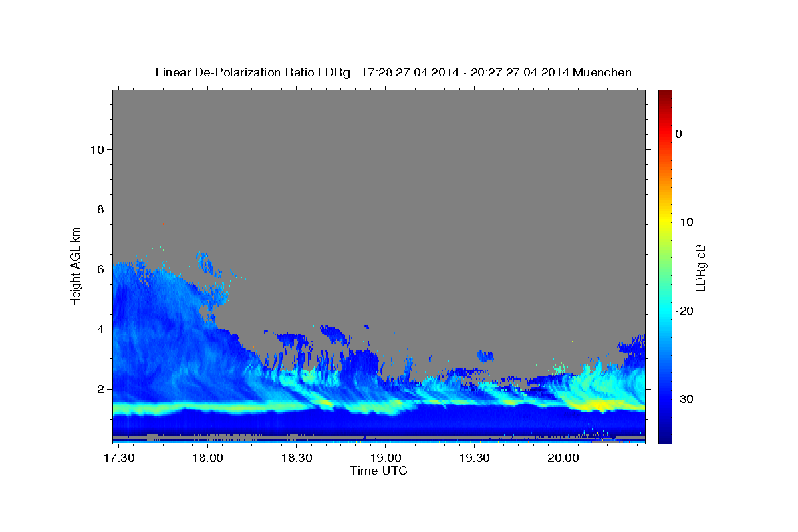Screen dimensions: 798x532
Task: Click the 19:30 time tick label
Action: pyautogui.click(x=474, y=458)
